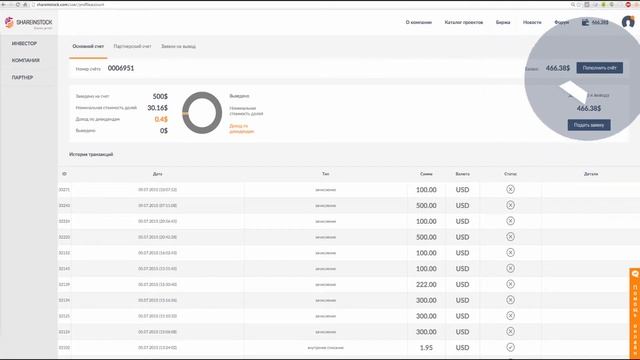This screenshot has height=360, width=640.
Task: Click the Дата column header
Action: pos(158,174)
